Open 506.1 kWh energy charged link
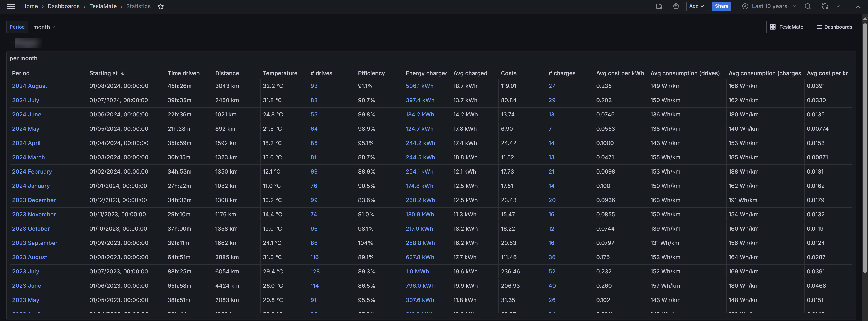Viewport: 868px width, 321px height. click(x=419, y=86)
